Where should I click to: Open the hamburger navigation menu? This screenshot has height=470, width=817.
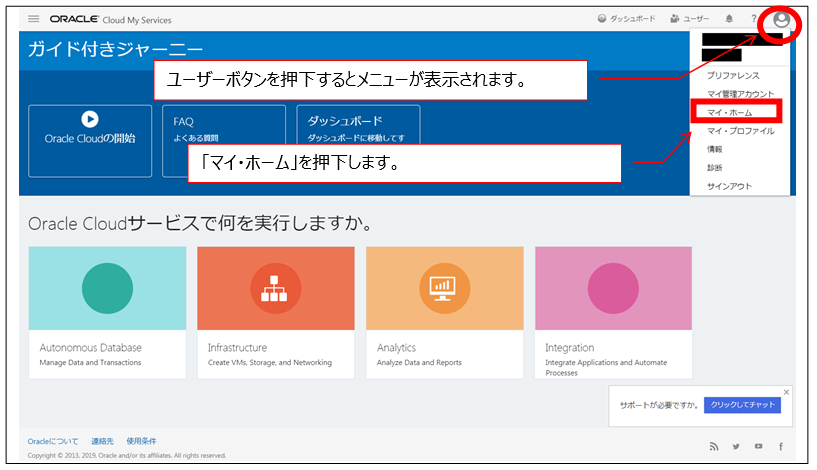(33, 19)
